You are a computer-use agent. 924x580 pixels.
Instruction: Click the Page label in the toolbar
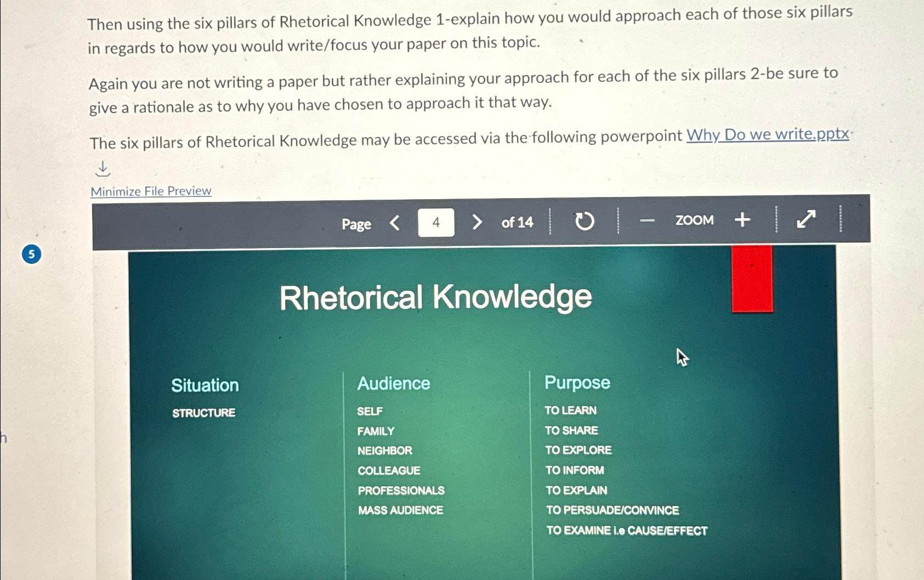click(x=355, y=224)
